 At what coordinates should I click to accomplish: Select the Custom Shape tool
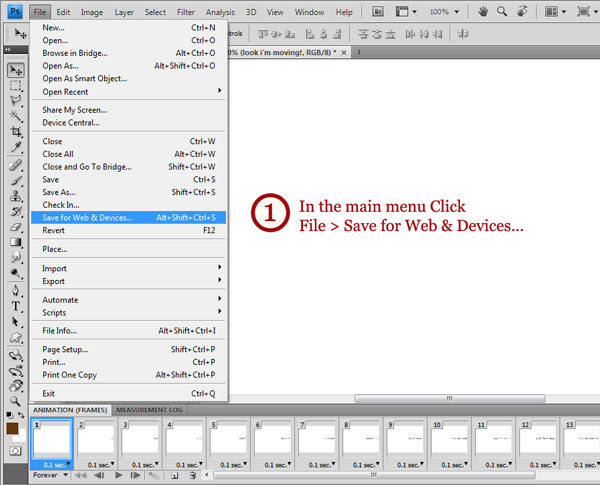coord(16,337)
